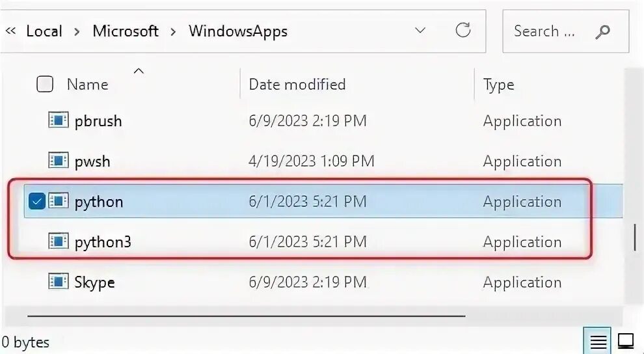This screenshot has height=354, width=644.
Task: Click the search magnifier icon
Action: point(603,31)
